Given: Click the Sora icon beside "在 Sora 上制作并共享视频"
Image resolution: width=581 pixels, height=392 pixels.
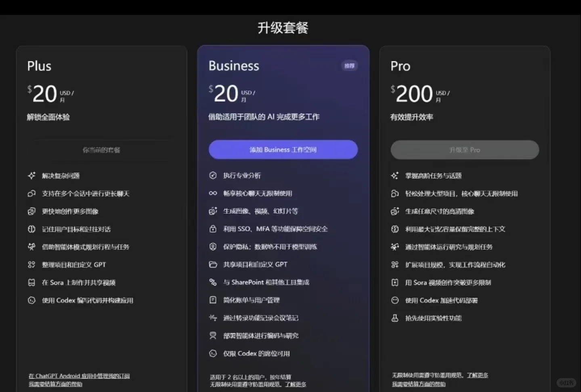Looking at the screenshot, I should click(x=31, y=282).
